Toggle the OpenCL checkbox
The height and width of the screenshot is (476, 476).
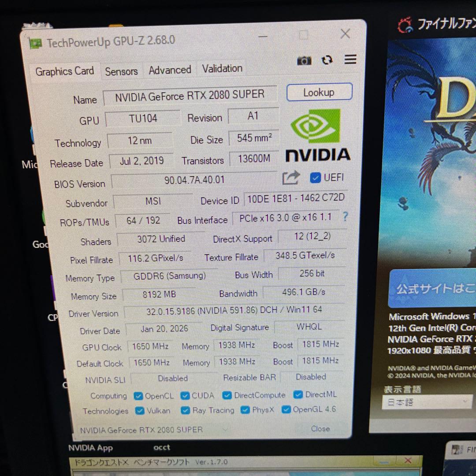pos(138,396)
